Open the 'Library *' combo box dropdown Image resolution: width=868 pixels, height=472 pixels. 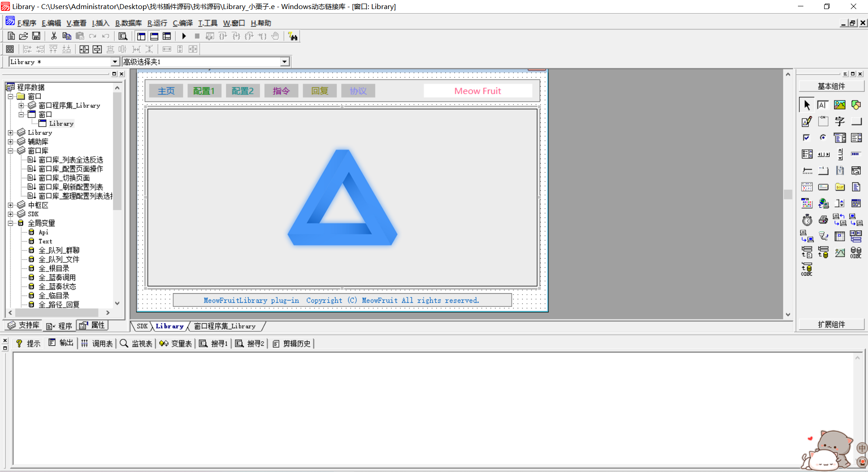[115, 62]
